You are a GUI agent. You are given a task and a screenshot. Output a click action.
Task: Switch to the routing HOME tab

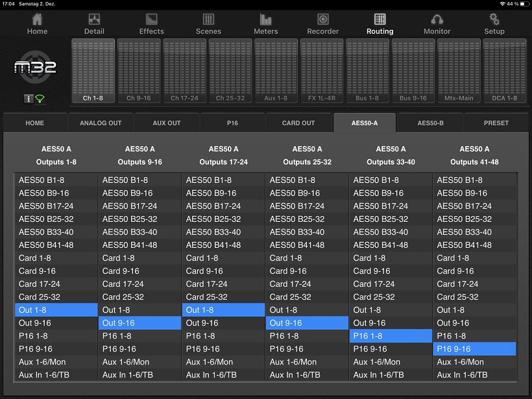pos(34,123)
